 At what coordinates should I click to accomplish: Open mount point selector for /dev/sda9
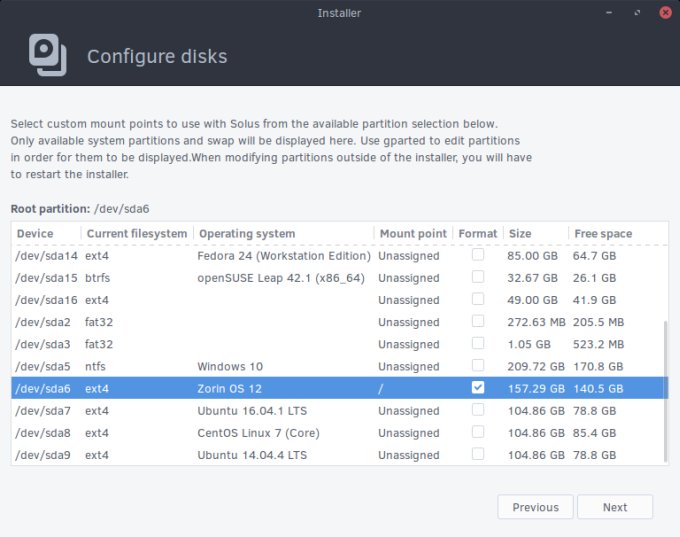pos(409,455)
